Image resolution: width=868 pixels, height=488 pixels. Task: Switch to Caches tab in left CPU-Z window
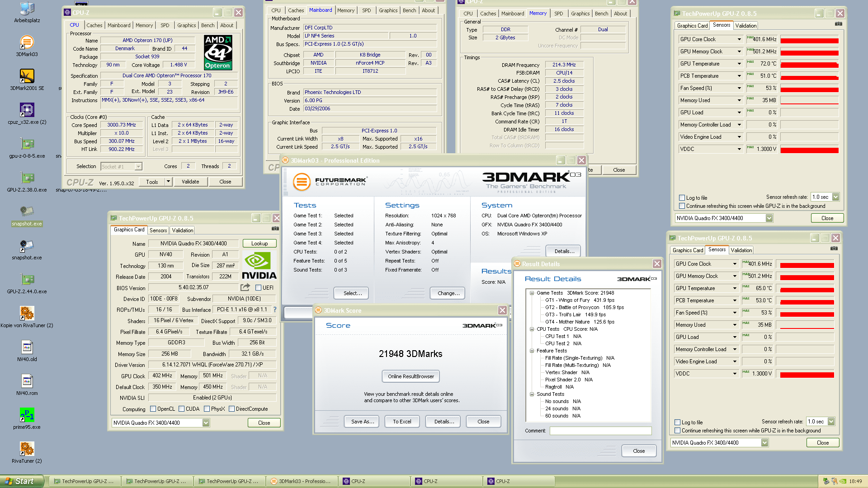click(94, 25)
